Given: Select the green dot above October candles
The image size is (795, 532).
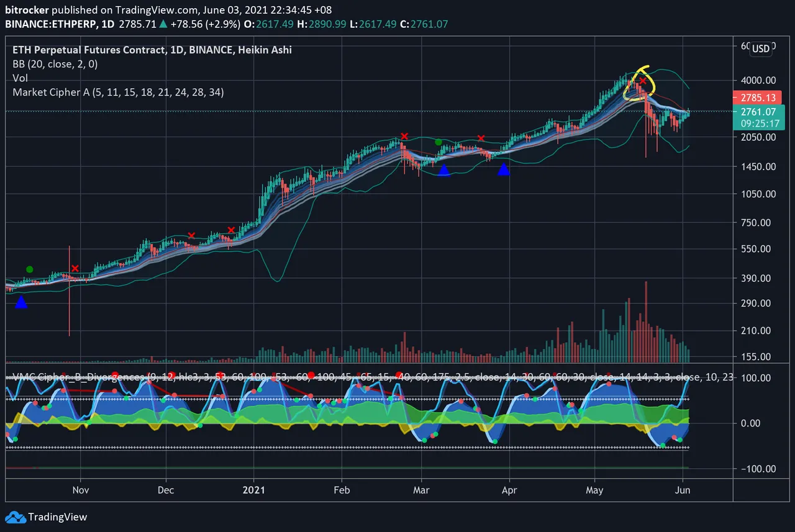Looking at the screenshot, I should (29, 269).
